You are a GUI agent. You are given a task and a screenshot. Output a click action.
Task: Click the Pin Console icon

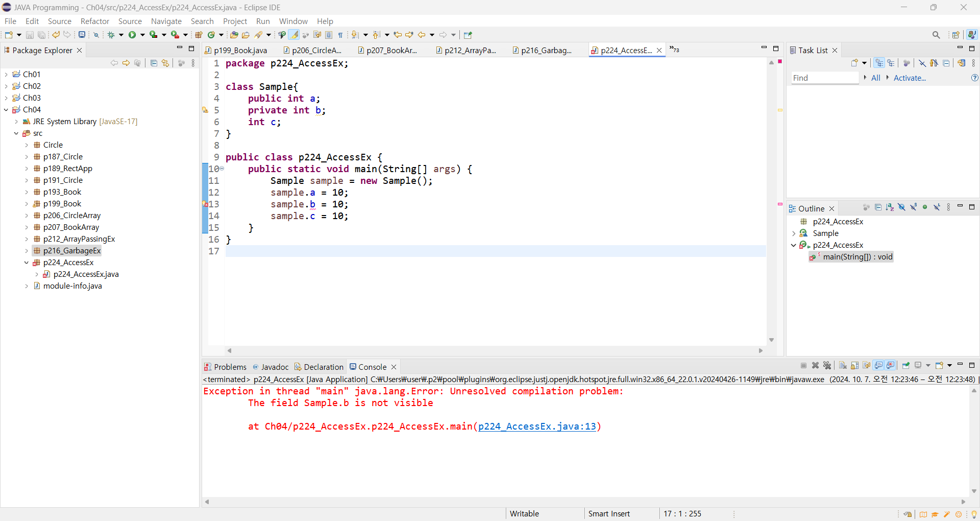906,365
